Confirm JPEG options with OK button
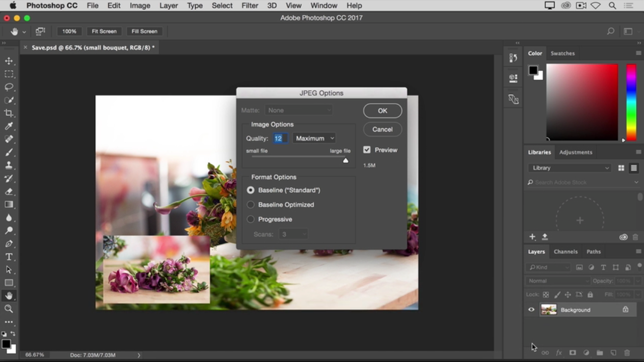Image resolution: width=644 pixels, height=362 pixels. coord(382,111)
